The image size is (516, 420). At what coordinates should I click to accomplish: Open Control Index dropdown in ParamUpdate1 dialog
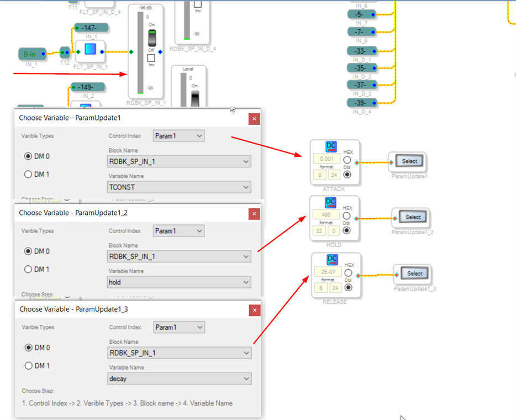(x=178, y=136)
